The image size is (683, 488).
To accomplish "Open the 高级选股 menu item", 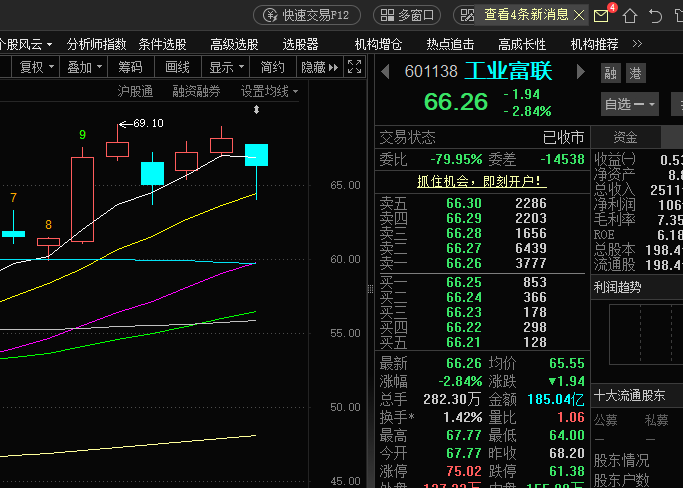I will (x=234, y=44).
